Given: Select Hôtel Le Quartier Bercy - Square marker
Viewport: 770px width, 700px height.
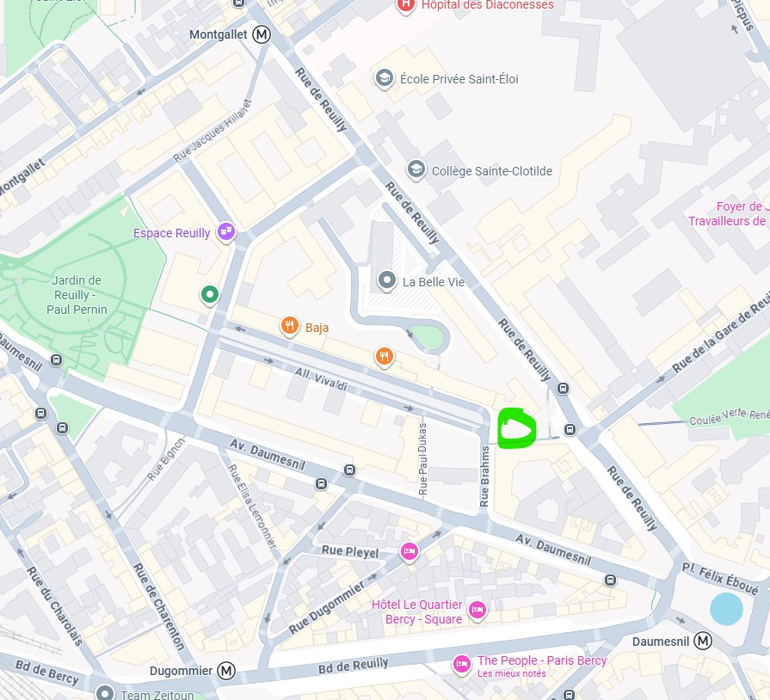Looking at the screenshot, I should coord(477,611).
